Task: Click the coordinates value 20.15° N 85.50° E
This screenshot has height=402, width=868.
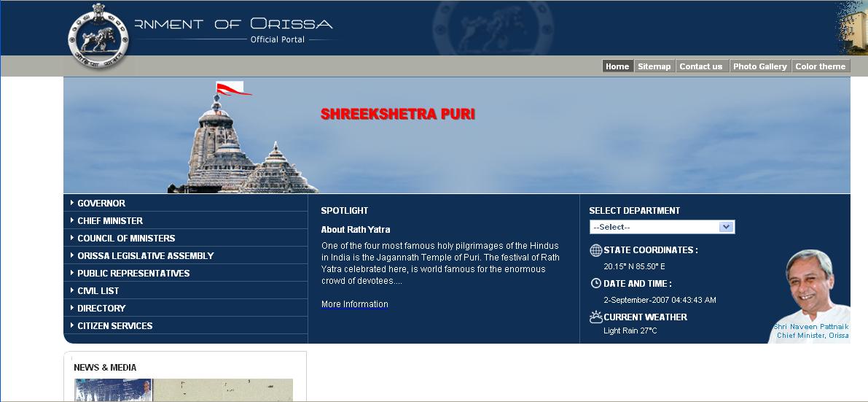Action: [x=634, y=267]
